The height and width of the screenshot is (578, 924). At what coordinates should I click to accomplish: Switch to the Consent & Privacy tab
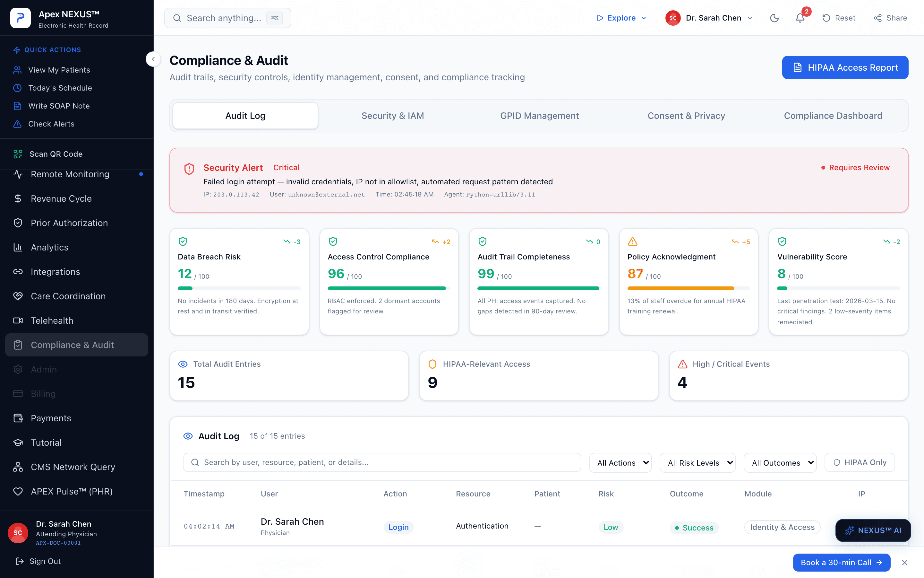pyautogui.click(x=686, y=116)
